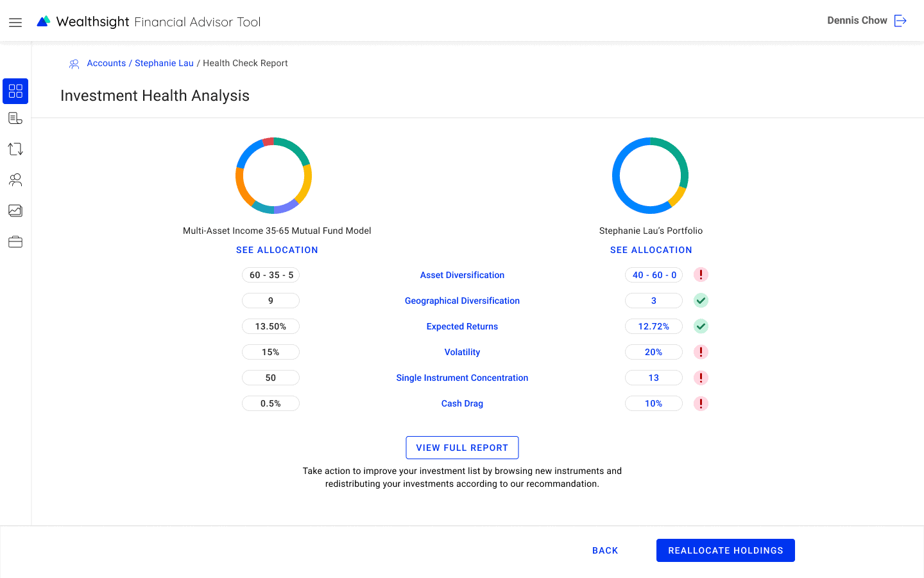The height and width of the screenshot is (578, 924).
Task: Click VIEW FULL REPORT
Action: (x=462, y=448)
